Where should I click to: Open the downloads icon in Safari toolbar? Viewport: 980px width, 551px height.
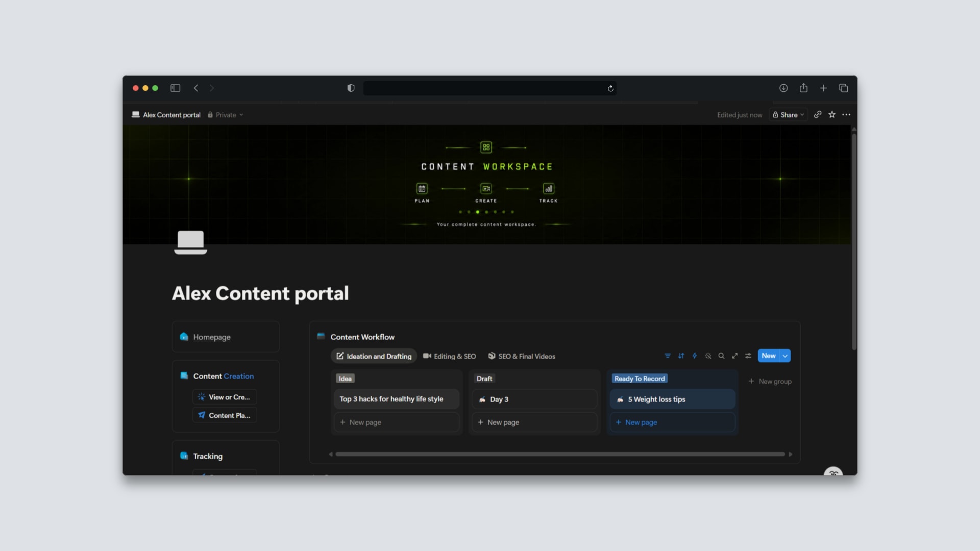[x=783, y=88]
